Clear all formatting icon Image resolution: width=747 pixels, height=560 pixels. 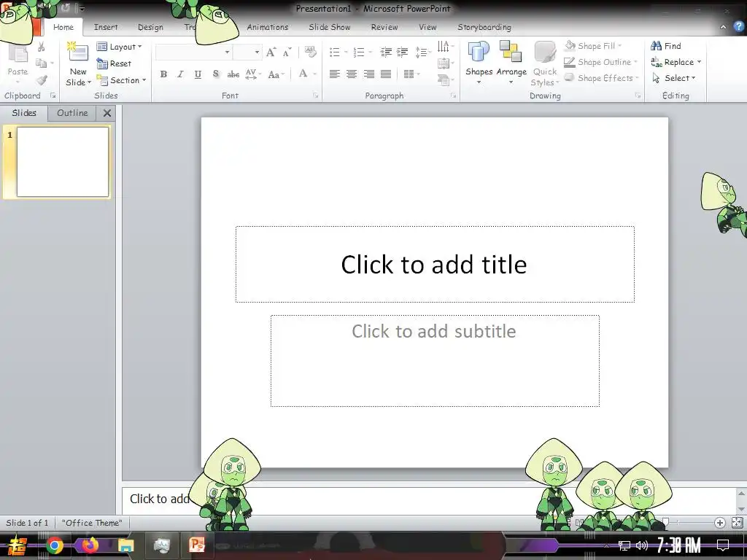[x=310, y=52]
